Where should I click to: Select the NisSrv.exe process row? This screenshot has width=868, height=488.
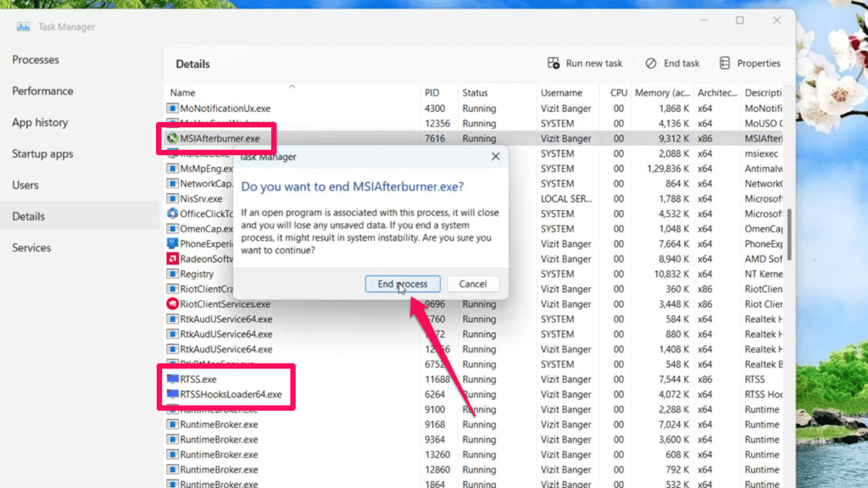coord(475,198)
